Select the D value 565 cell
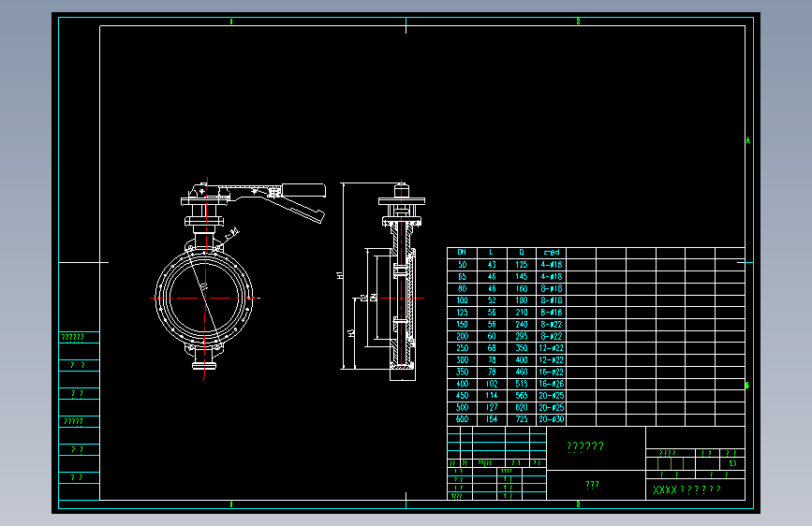This screenshot has width=812, height=526. click(x=522, y=396)
